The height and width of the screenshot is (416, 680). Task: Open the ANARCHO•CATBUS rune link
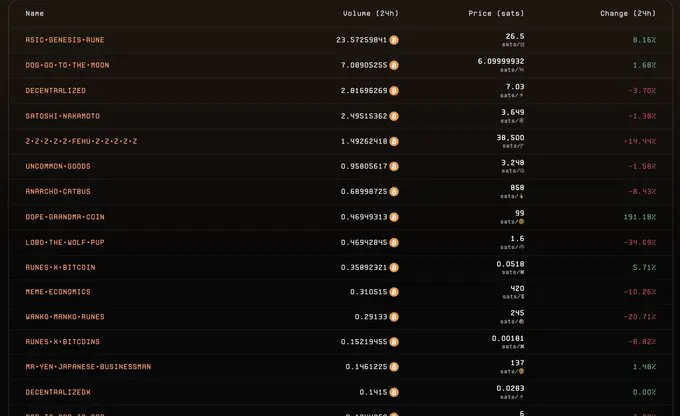click(x=58, y=191)
